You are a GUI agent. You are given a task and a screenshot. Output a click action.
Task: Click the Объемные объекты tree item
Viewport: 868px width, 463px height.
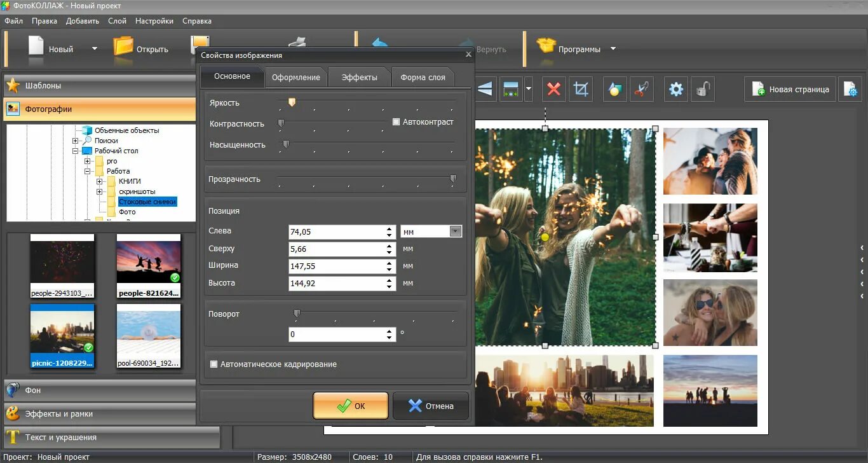127,130
